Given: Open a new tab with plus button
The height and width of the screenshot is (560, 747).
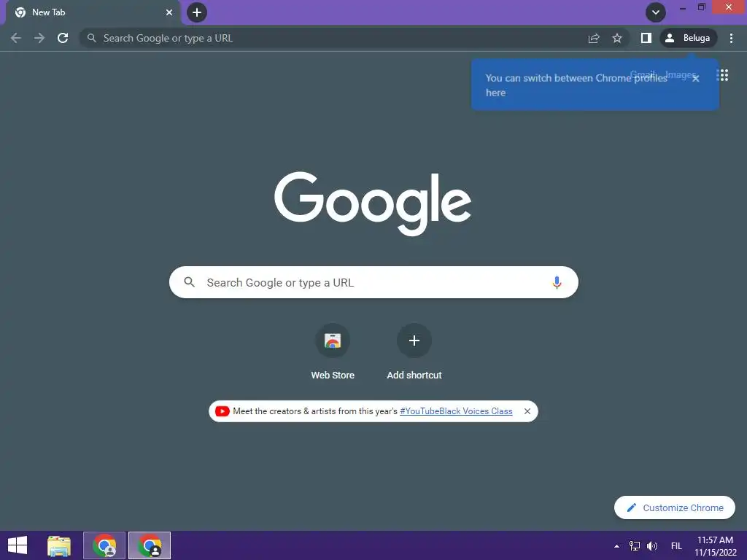Looking at the screenshot, I should coord(197,12).
